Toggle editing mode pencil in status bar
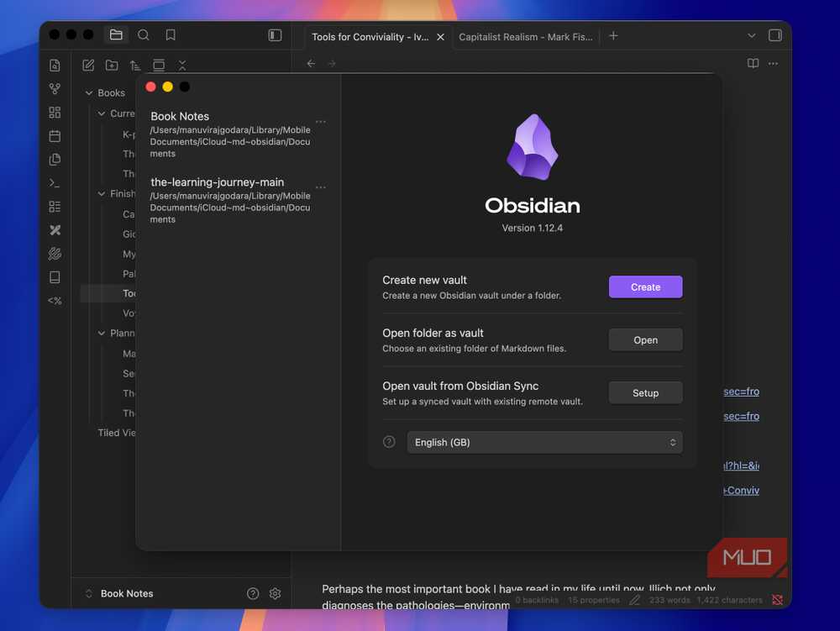 click(x=635, y=601)
